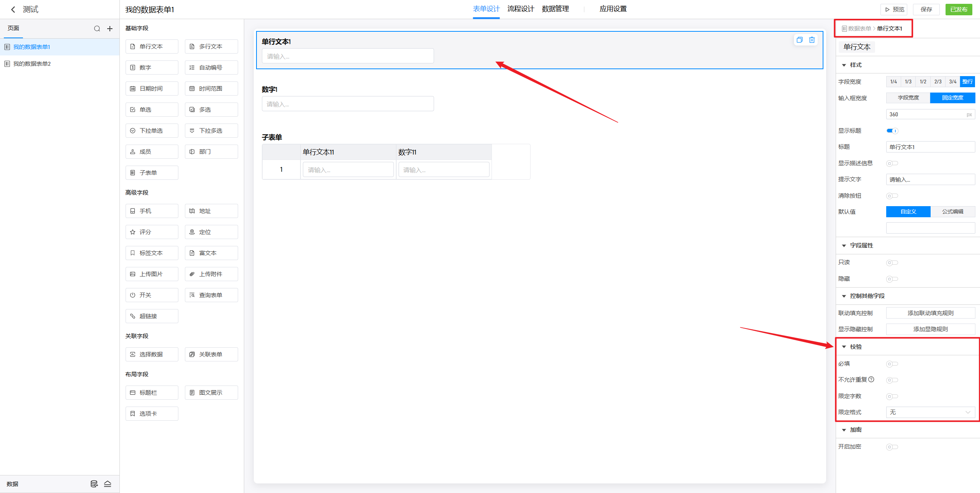Click the copy icon on 单行文本1 field
This screenshot has height=493, width=980.
click(799, 40)
